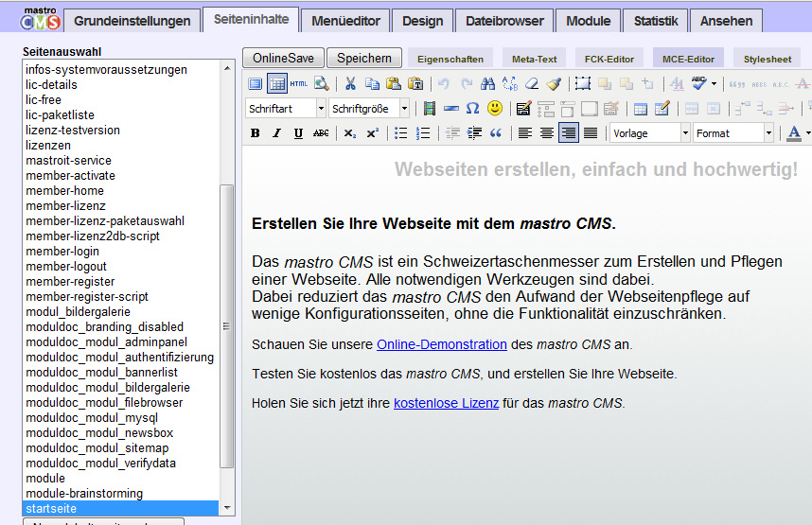Open the Stylesheet sub-tab

pyautogui.click(x=768, y=59)
